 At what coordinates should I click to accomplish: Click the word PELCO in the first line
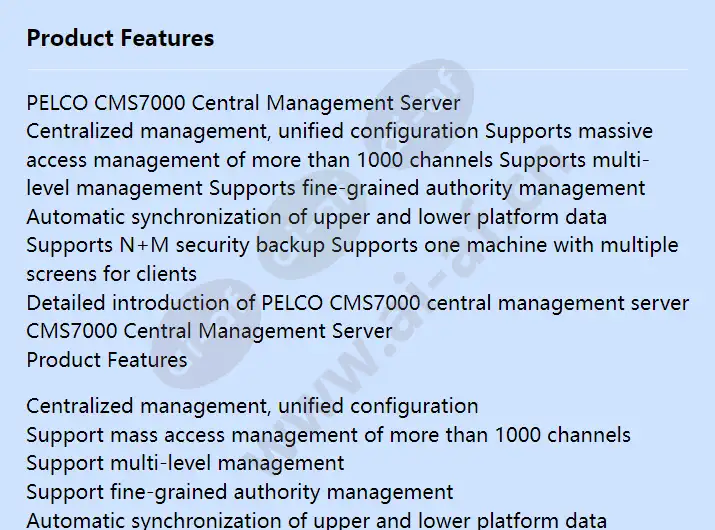57,103
